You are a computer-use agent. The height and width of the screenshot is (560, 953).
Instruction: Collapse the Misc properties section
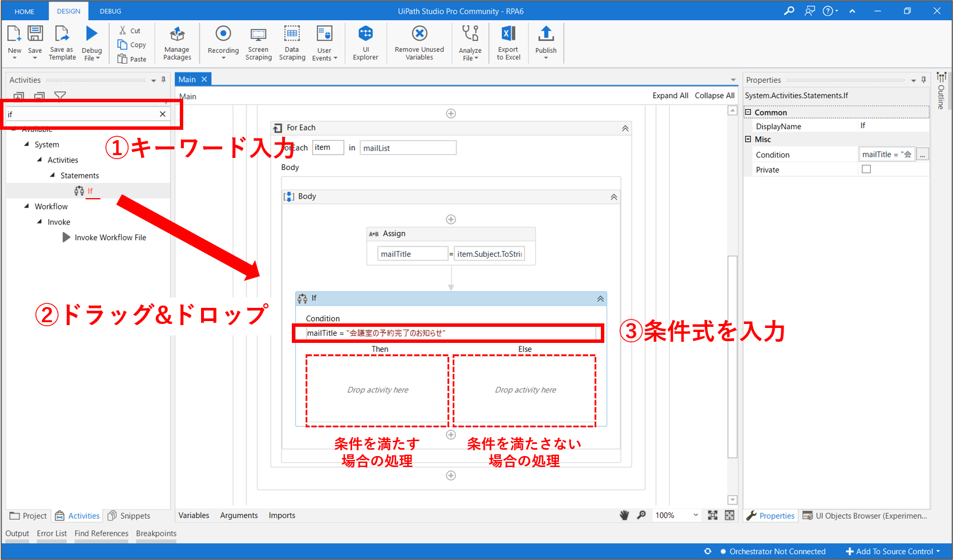point(748,139)
